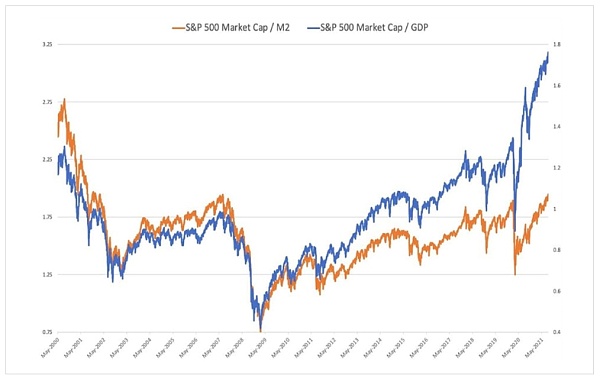Click the May-2000 x-axis date label

point(50,348)
